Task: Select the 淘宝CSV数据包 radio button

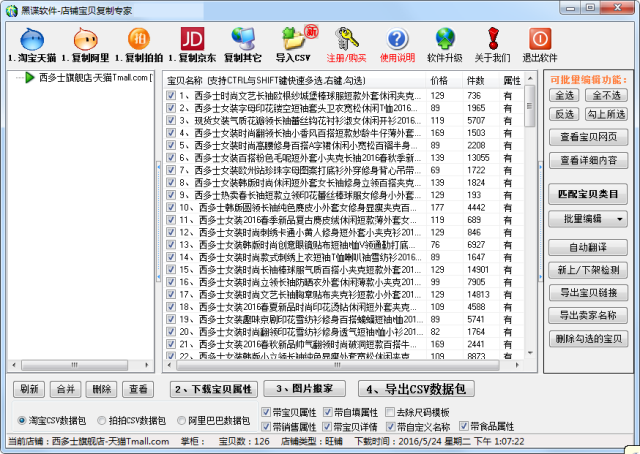Action: click(22, 420)
